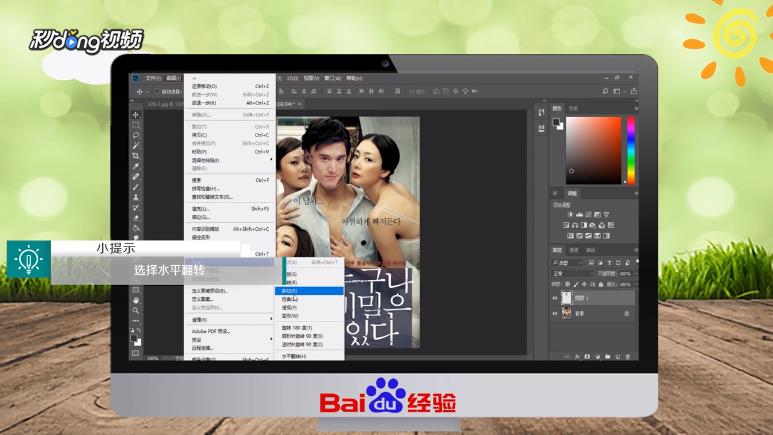Choose the Paste item with Ctrl+V shortcut
Viewport: 773px width, 435px height.
pyautogui.click(x=230, y=151)
